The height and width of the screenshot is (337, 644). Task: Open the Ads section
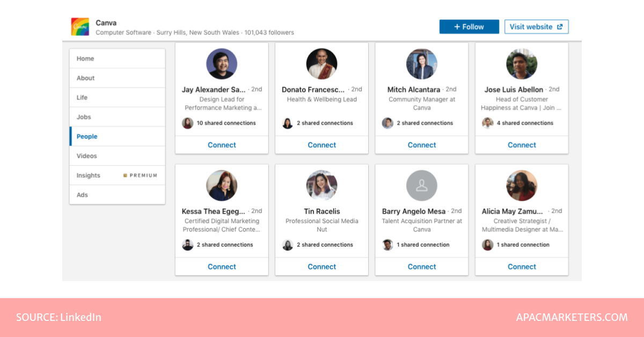pos(117,195)
